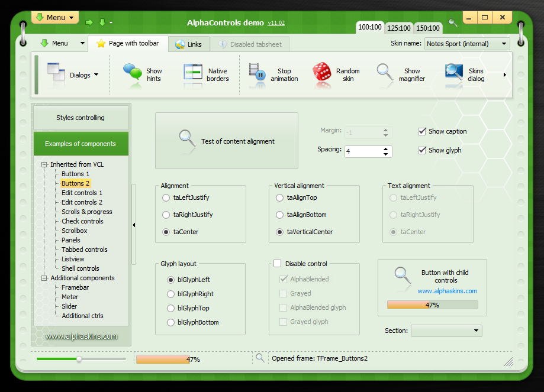Select Buttons 1 in the tree
Viewport: 544px width, 392px height.
[75, 174]
